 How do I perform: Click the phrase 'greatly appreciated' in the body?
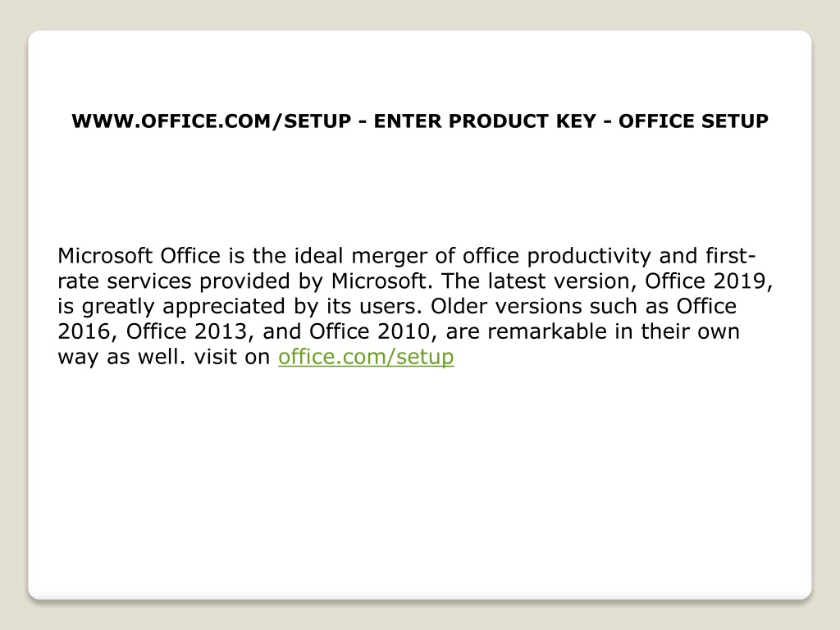pyautogui.click(x=183, y=307)
